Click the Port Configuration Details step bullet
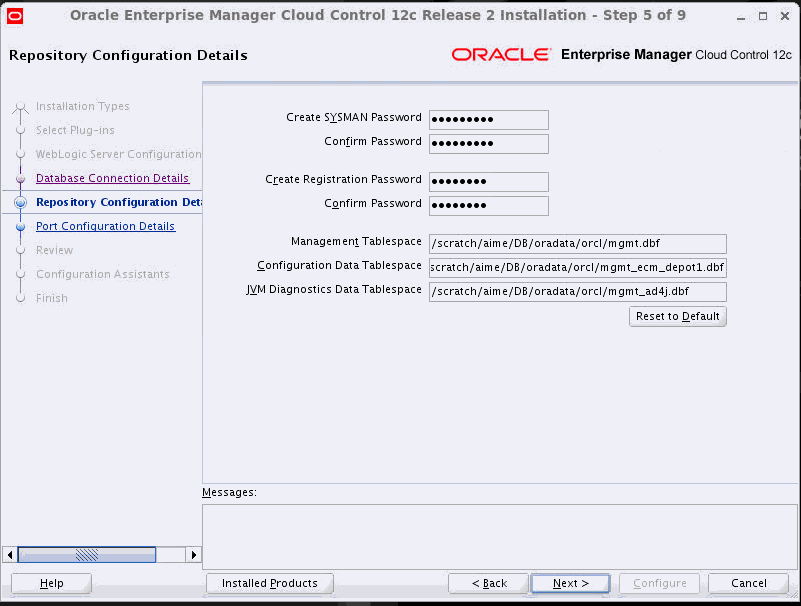Image resolution: width=801 pixels, height=606 pixels. click(x=20, y=226)
